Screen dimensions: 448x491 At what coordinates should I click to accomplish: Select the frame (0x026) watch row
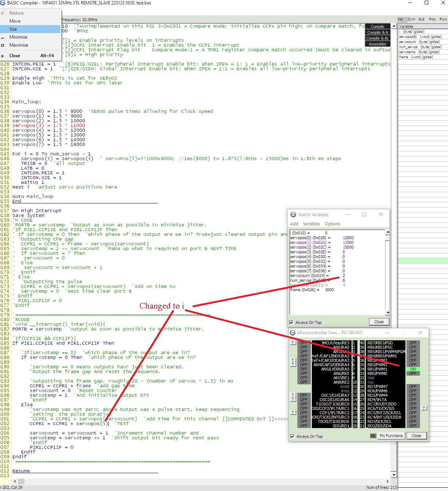337,290
